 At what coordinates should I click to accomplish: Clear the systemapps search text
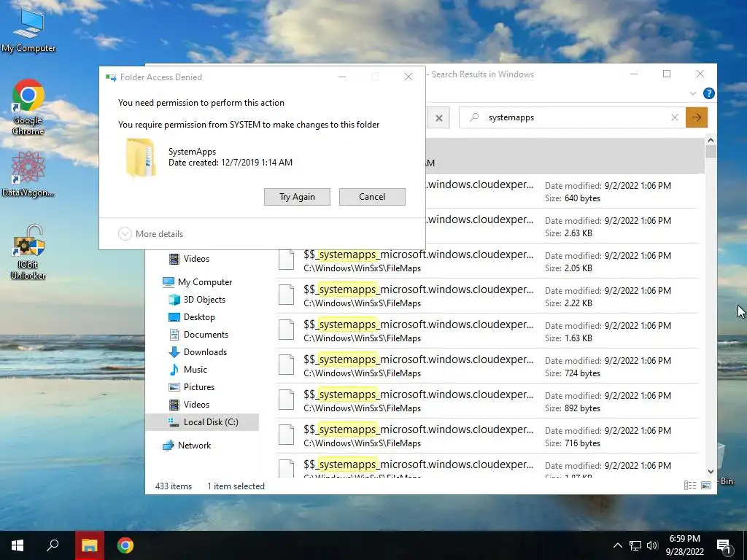675,117
